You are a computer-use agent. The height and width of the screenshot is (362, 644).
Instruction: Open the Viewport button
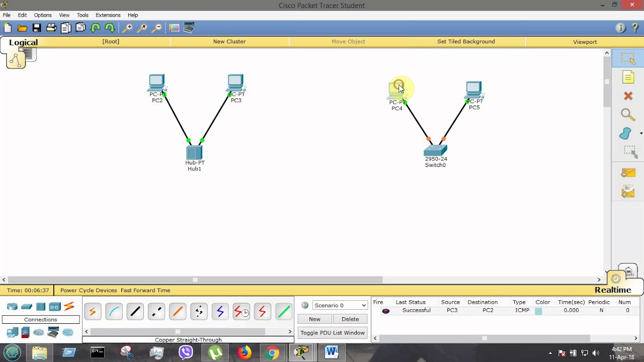pos(585,42)
